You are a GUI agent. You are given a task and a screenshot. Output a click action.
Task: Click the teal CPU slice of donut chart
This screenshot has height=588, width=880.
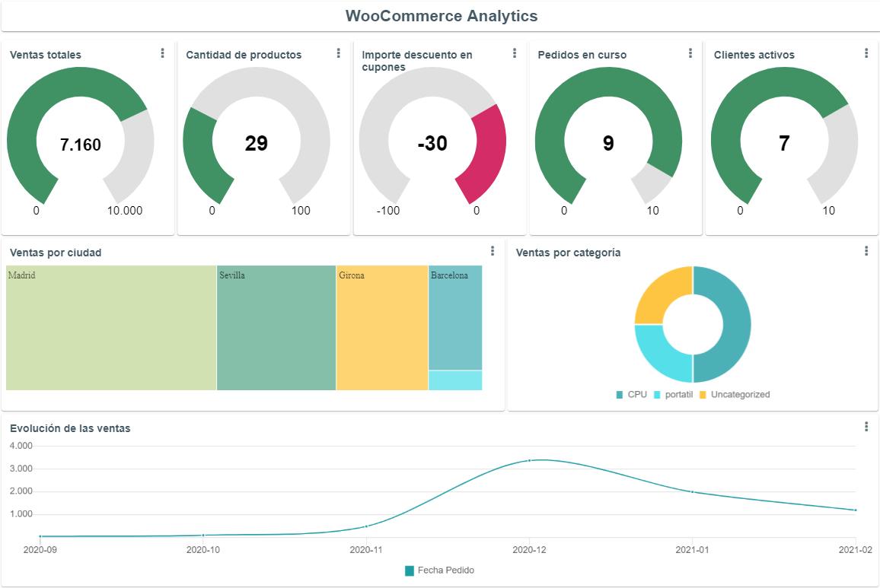point(736,324)
